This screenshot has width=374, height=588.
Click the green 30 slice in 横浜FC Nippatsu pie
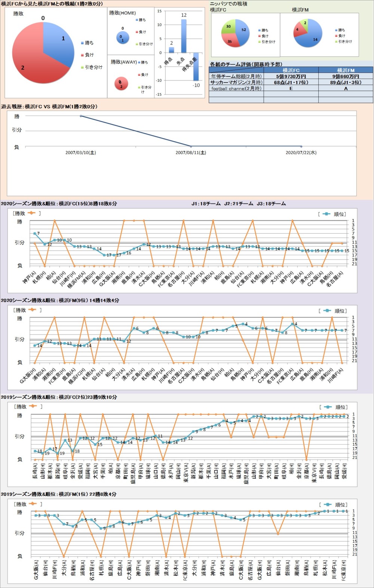tap(229, 27)
